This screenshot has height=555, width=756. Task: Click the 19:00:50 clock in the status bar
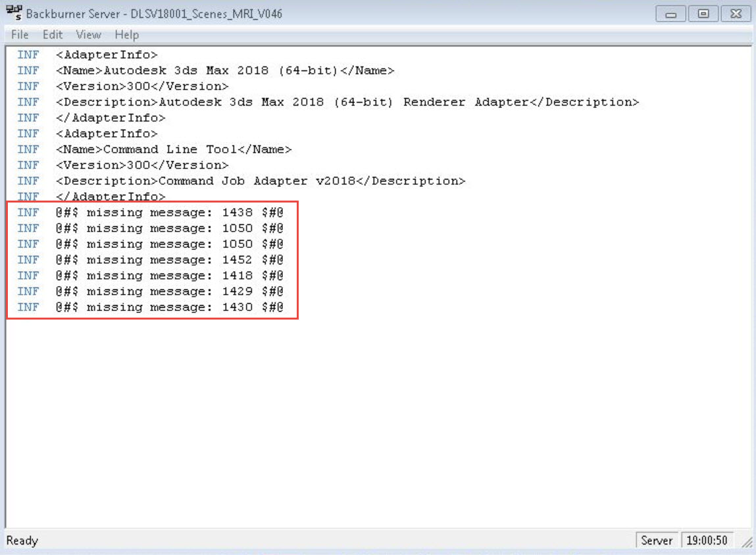[x=707, y=540]
